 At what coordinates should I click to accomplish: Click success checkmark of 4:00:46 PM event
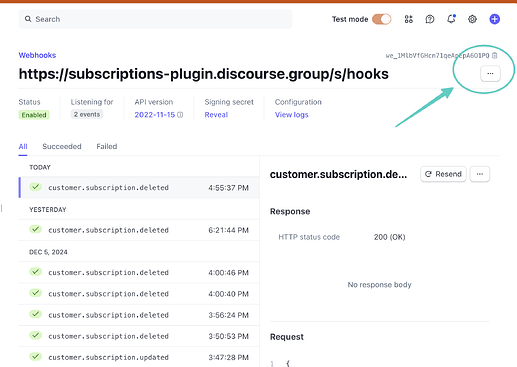click(35, 272)
